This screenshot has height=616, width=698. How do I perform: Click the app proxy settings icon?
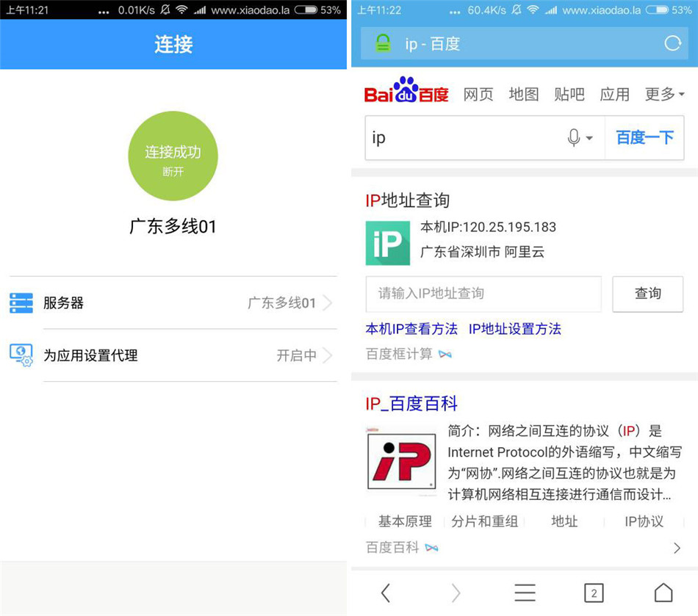21,355
